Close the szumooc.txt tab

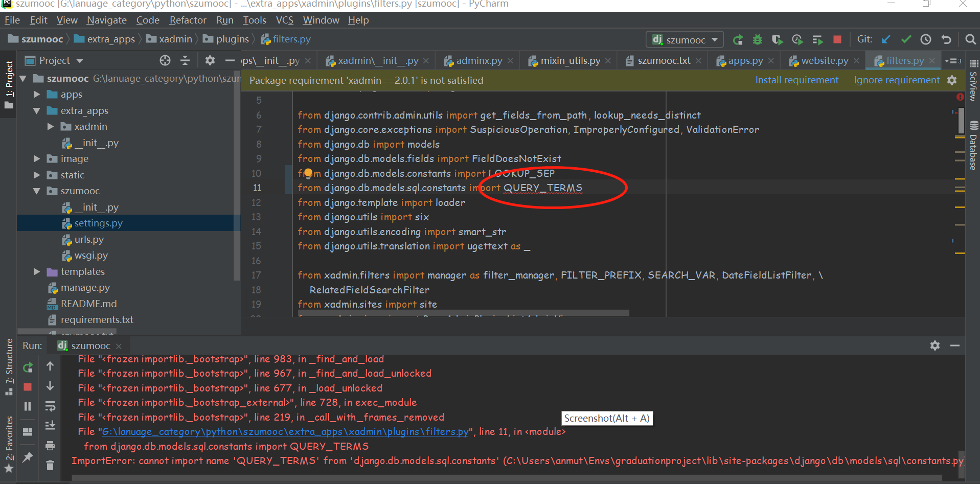tap(699, 61)
